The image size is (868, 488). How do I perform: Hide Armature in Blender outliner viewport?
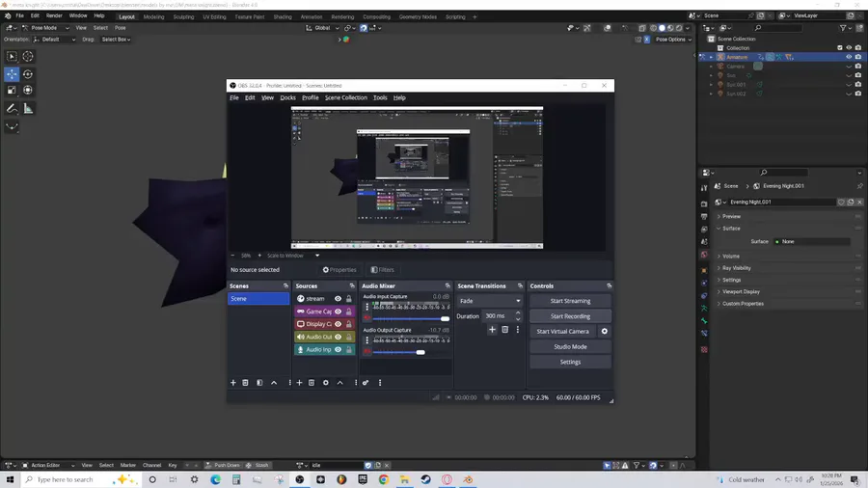pos(849,57)
